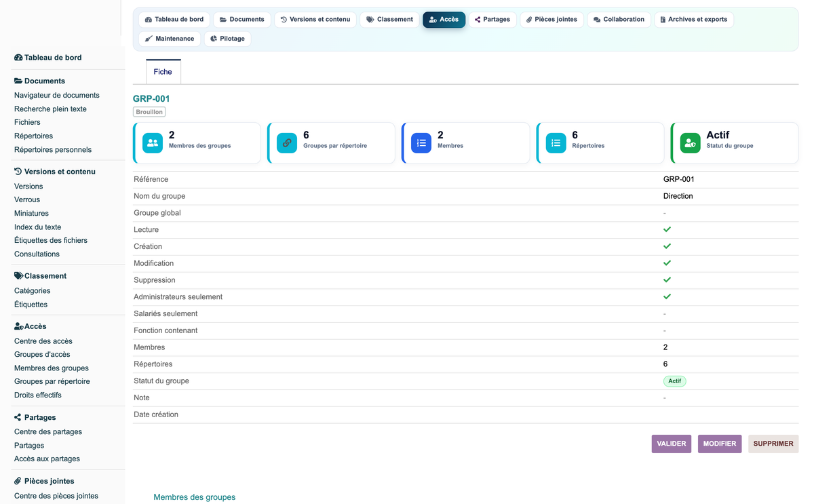Click the sidebar Partages share icon
Viewport: 814px width, 504px height.
(18, 417)
